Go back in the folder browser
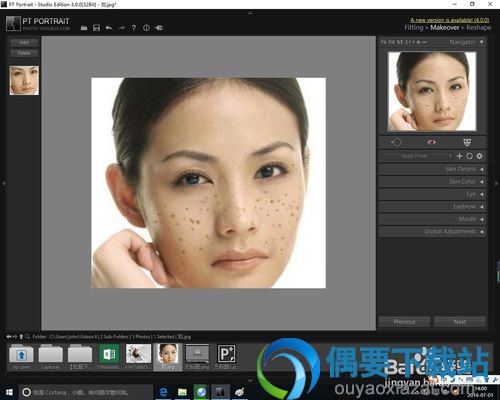This screenshot has width=500, height=400. point(9,337)
